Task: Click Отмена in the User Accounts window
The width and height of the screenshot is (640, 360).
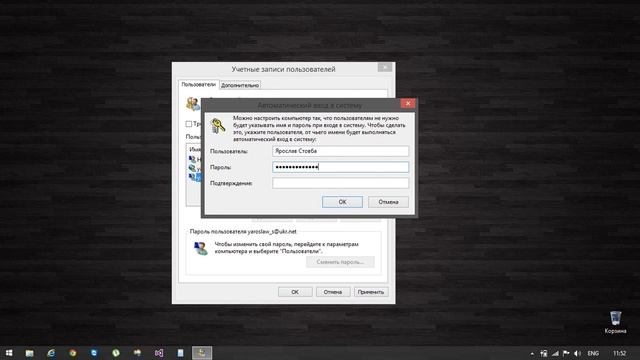Action: coord(333,292)
